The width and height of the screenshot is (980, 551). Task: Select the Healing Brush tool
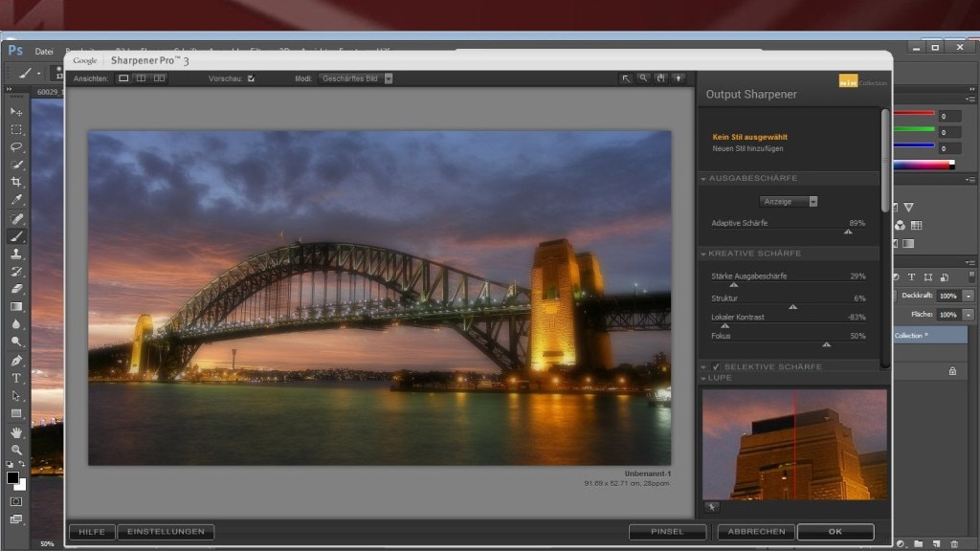point(16,219)
